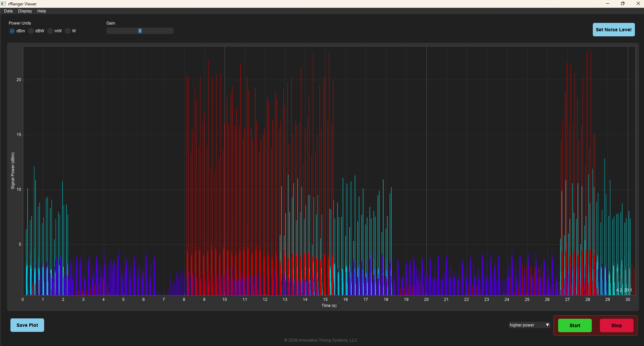Select the dBm power unit

[x=12, y=31]
